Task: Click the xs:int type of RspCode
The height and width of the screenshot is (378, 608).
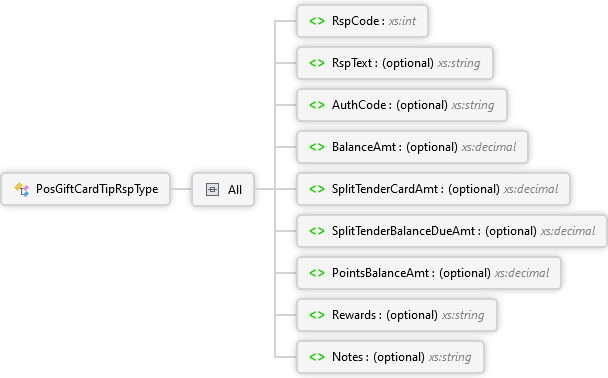Action: pos(402,21)
